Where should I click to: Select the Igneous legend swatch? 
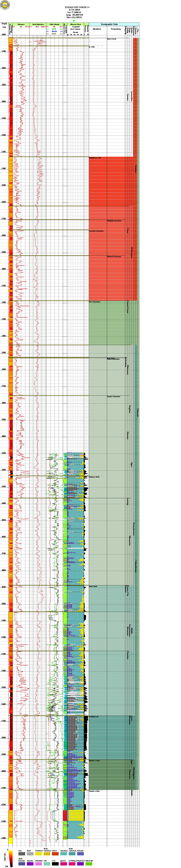coord(63,864)
